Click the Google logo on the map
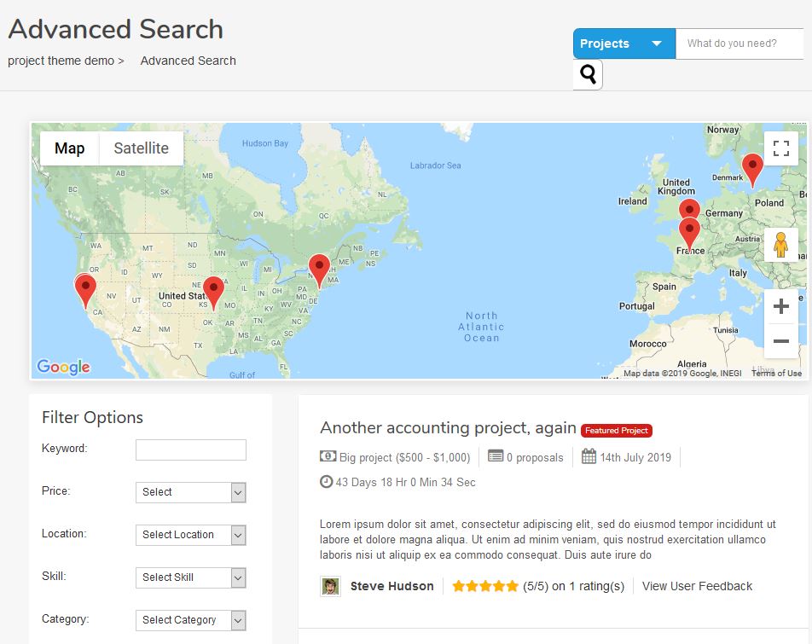812x644 pixels. 63,367
